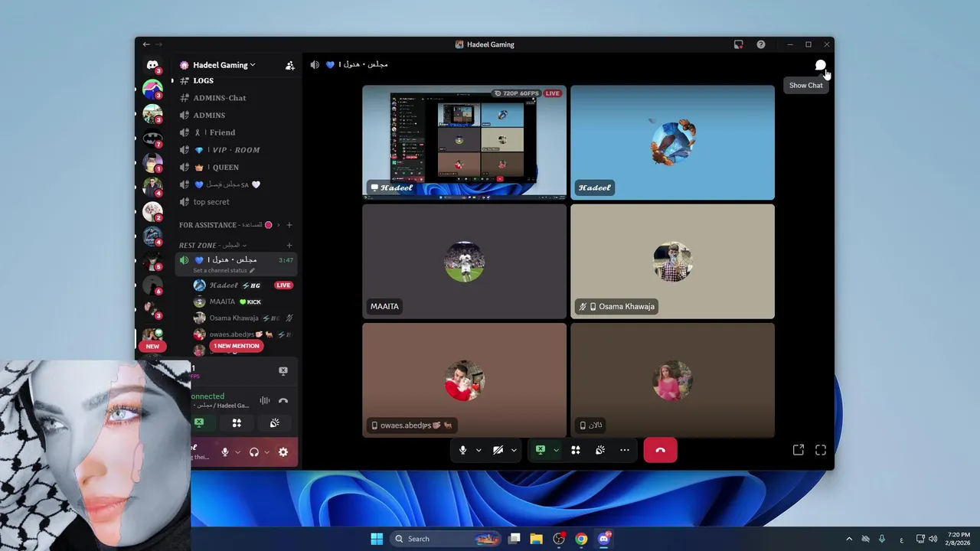Stop streaming via the sidebar stream panel icon

point(283,371)
